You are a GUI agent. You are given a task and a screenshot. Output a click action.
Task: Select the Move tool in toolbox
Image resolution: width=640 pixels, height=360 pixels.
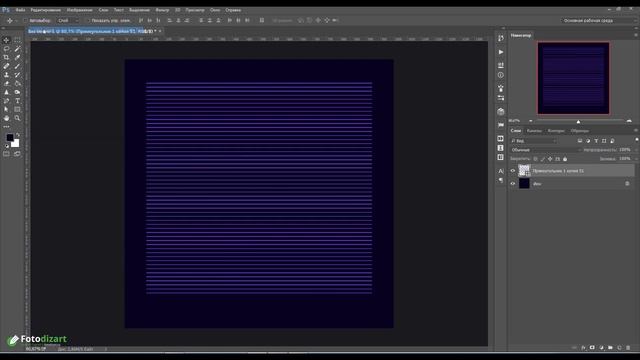click(x=6, y=40)
